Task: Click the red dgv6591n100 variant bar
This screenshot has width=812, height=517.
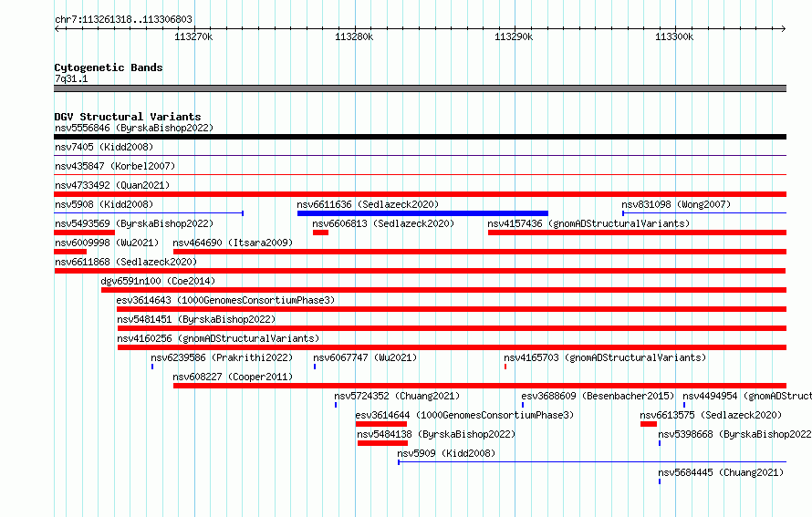Action: [443, 290]
